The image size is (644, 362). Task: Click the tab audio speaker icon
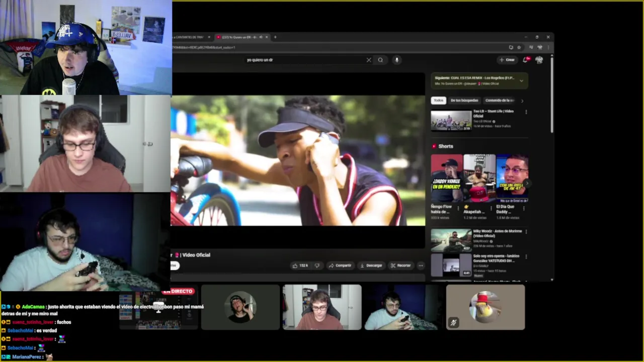262,37
